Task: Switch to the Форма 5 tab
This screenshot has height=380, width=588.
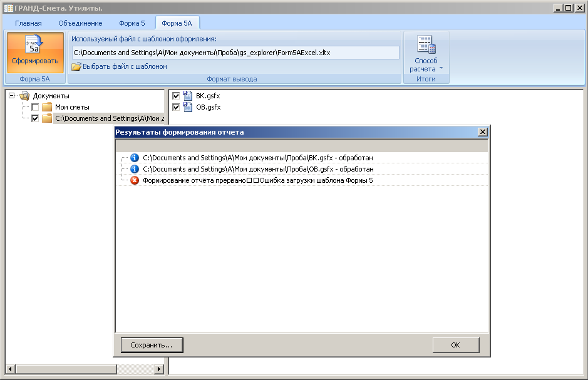Action: tap(132, 23)
